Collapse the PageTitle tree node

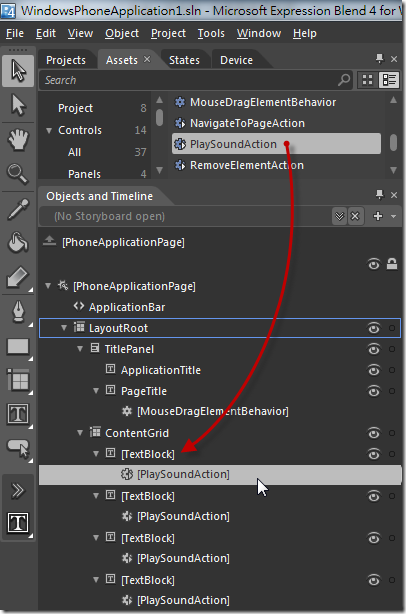(96, 391)
